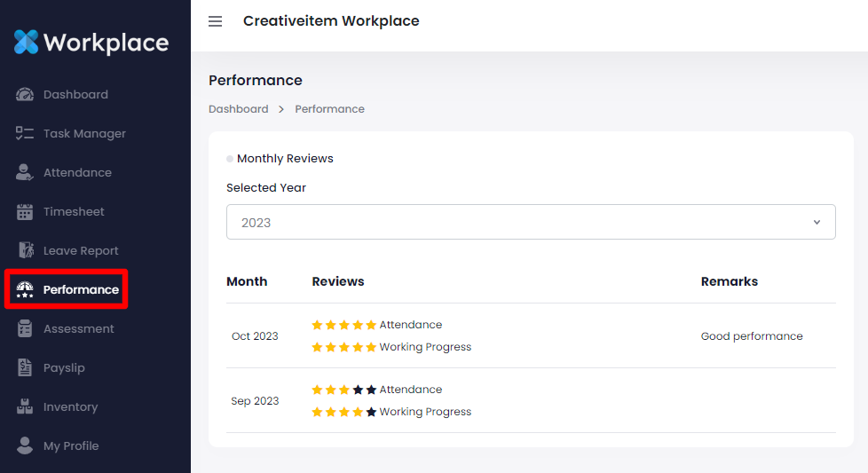Click the My Profile user icon

pyautogui.click(x=25, y=446)
